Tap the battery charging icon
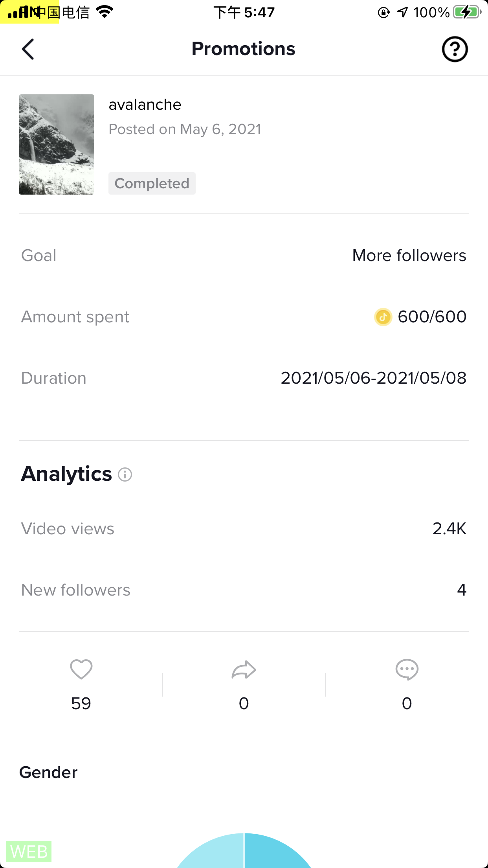488x868 pixels. (x=467, y=12)
